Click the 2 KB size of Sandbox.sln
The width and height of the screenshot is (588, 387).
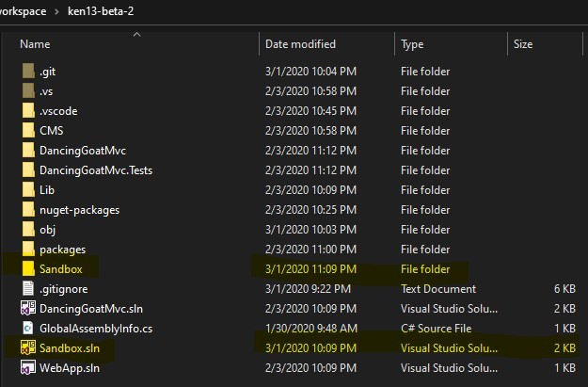(564, 348)
